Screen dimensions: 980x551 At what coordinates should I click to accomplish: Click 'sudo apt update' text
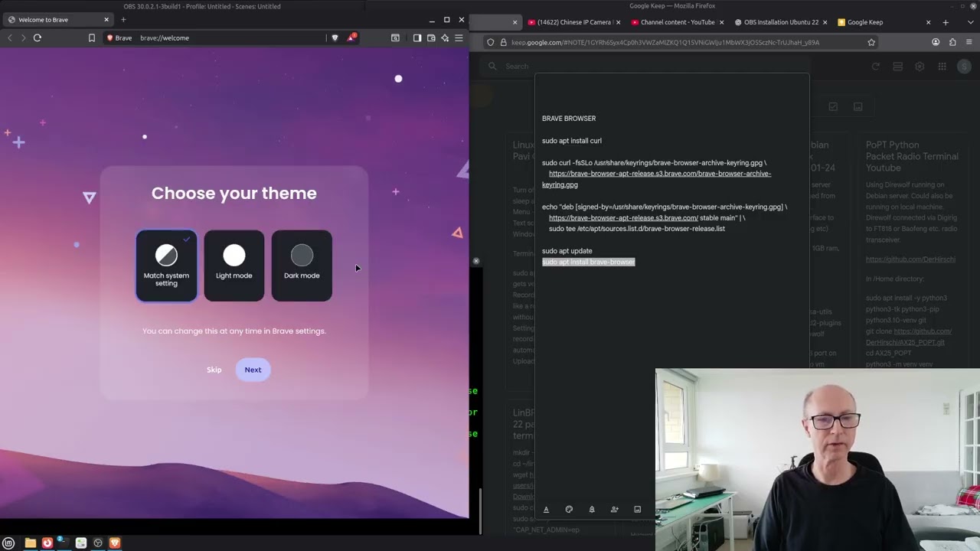pos(567,251)
